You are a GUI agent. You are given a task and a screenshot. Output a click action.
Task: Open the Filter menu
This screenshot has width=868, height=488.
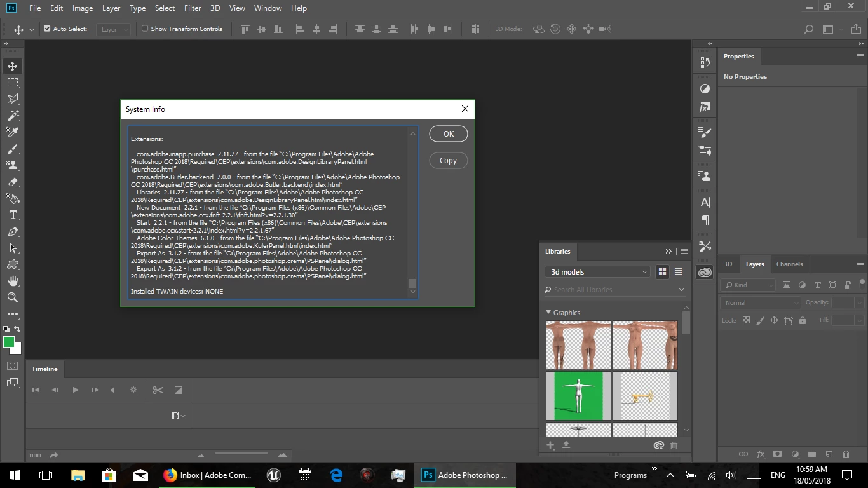click(193, 8)
